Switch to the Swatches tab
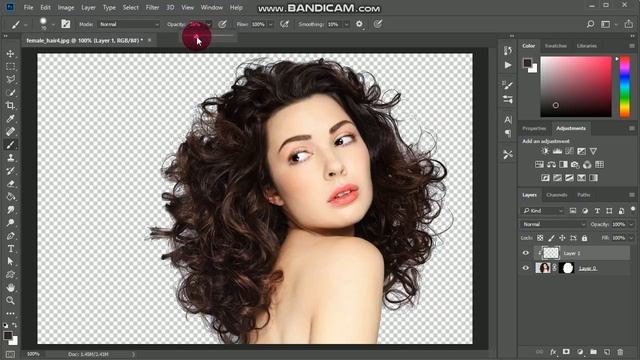640x360 pixels. click(556, 46)
